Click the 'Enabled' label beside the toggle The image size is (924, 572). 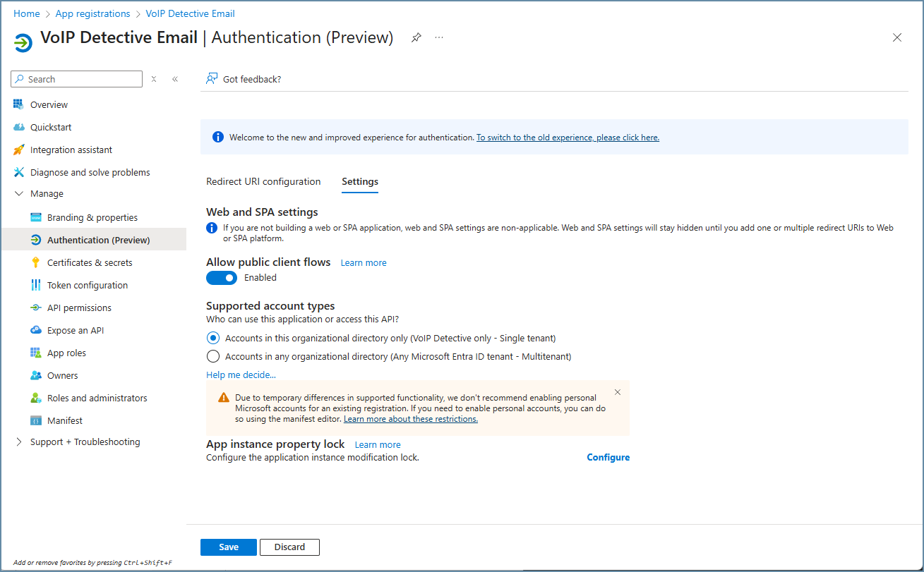click(x=260, y=278)
